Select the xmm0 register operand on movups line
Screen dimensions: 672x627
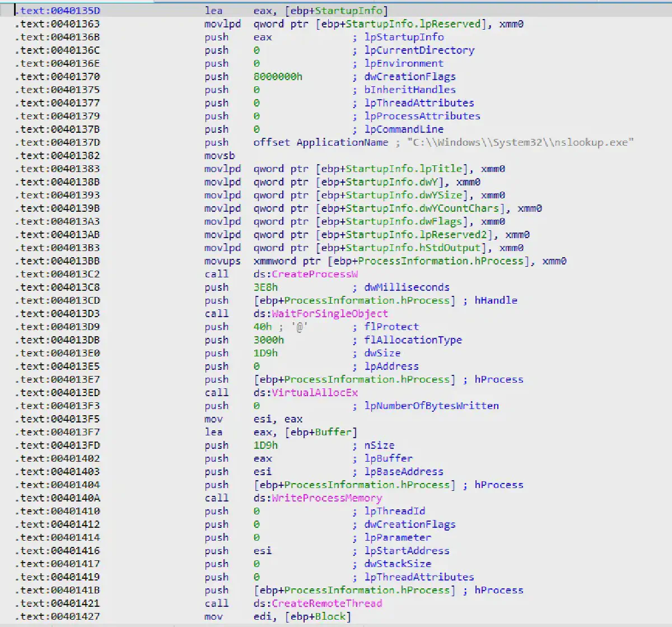(x=554, y=261)
